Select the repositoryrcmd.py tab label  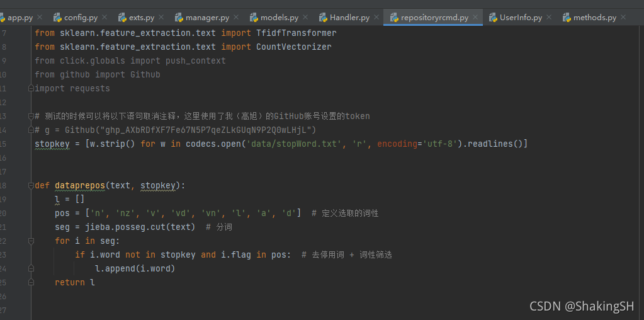coord(434,18)
